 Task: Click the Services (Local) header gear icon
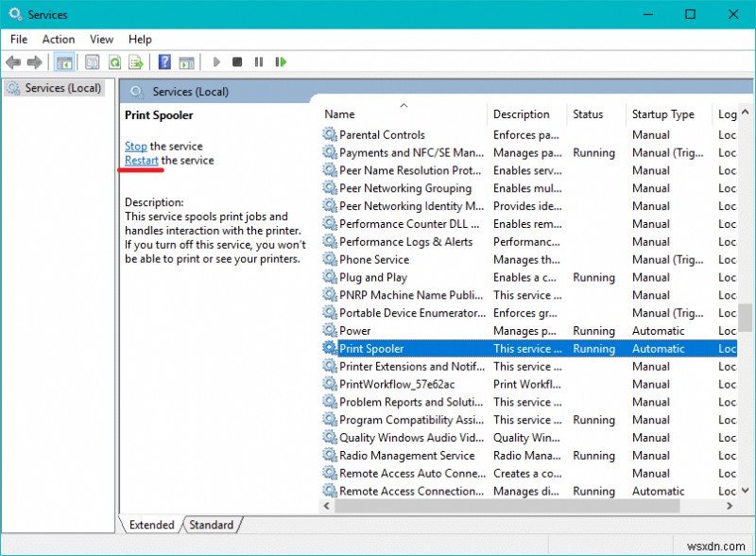(137, 92)
